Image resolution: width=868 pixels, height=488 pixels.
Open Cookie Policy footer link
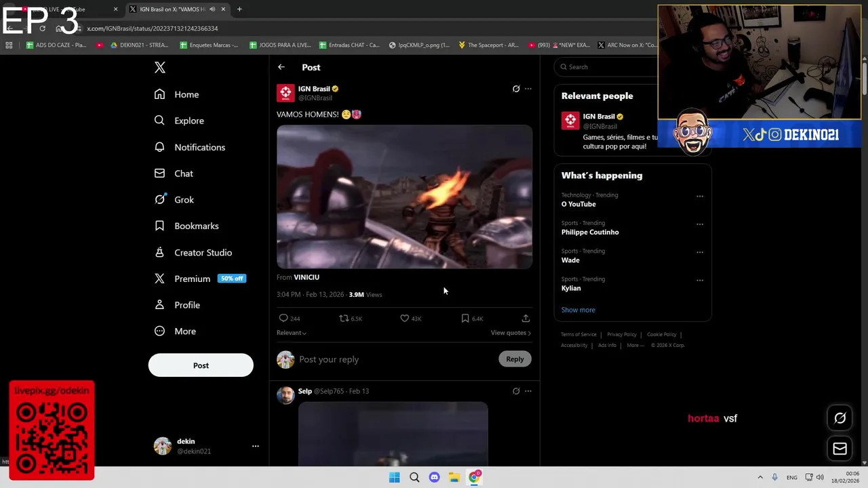[x=662, y=334]
